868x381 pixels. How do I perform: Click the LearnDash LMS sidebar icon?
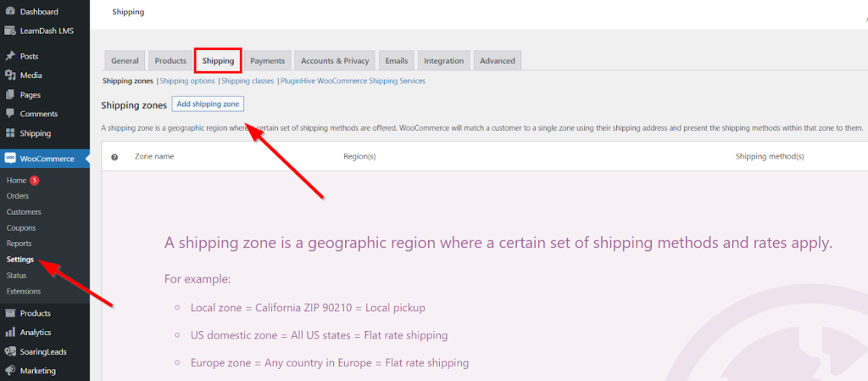click(10, 31)
